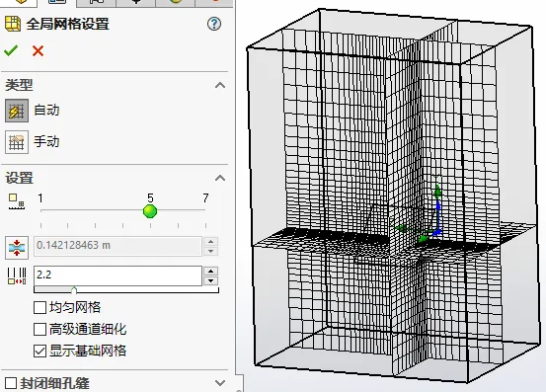Cancel with the red X icon
The image size is (546, 392).
(38, 50)
